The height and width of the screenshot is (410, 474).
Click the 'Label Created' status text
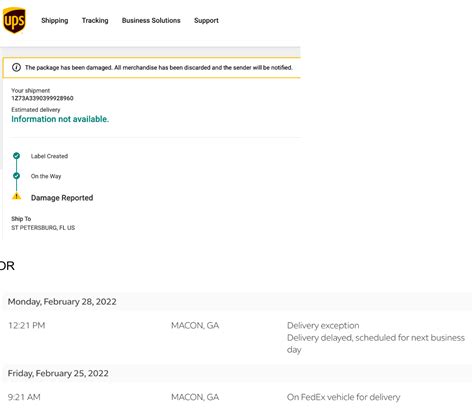click(x=49, y=156)
